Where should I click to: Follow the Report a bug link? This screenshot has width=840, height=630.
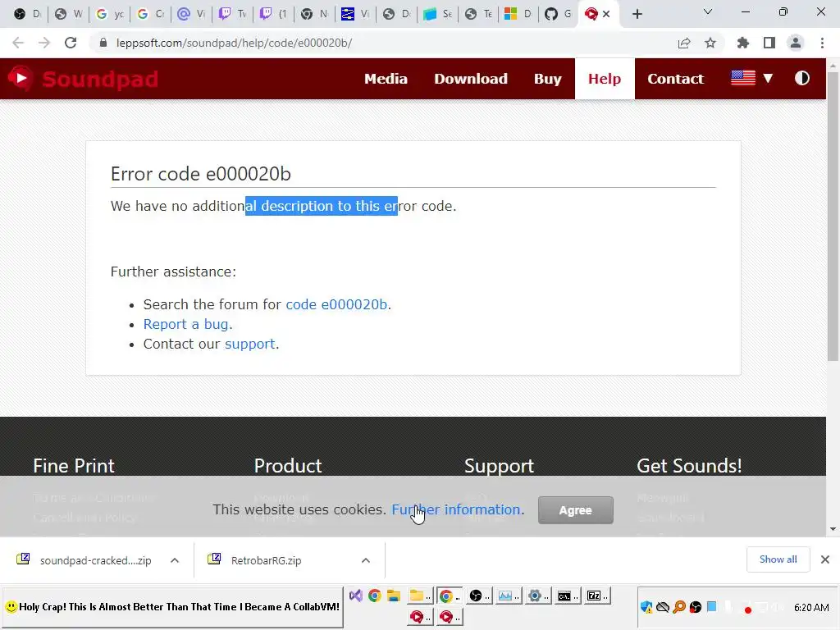pos(186,324)
